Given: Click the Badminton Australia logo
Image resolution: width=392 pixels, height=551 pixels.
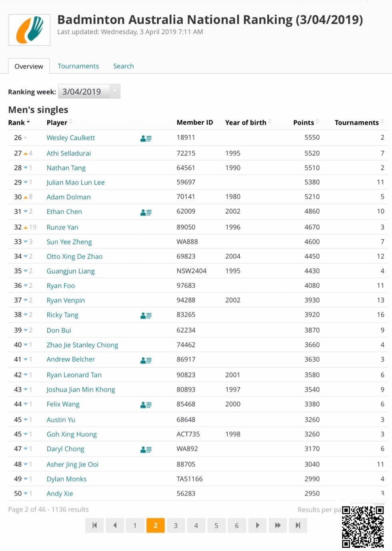Looking at the screenshot, I should tap(30, 30).
